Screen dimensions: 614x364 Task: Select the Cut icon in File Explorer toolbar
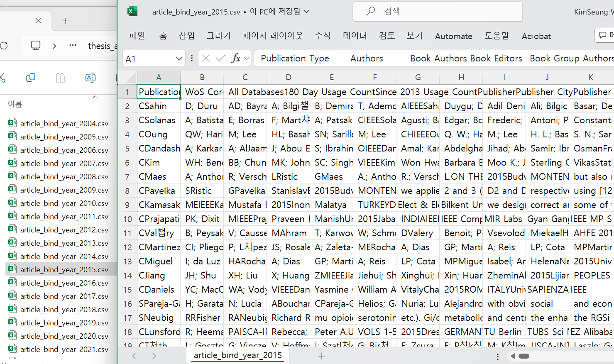tap(2, 77)
